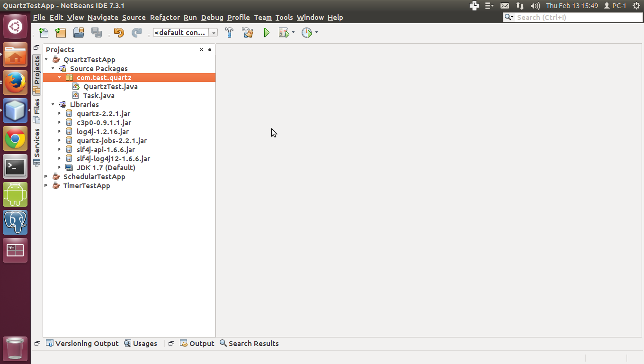
Task: Open the Usages tab
Action: pyautogui.click(x=141, y=344)
